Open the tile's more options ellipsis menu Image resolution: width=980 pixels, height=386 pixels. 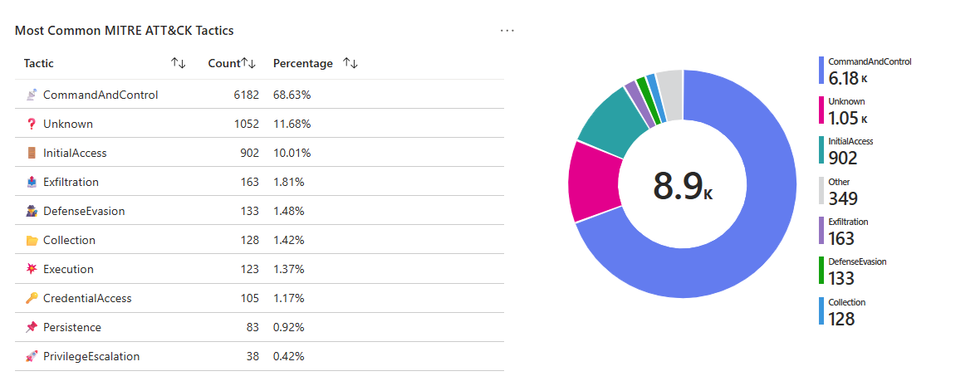tap(507, 31)
